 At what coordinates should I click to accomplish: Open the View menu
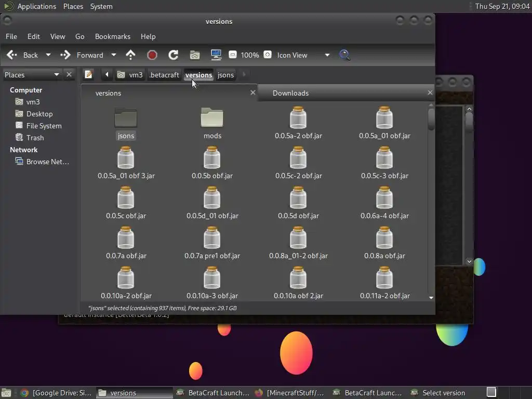tap(58, 36)
